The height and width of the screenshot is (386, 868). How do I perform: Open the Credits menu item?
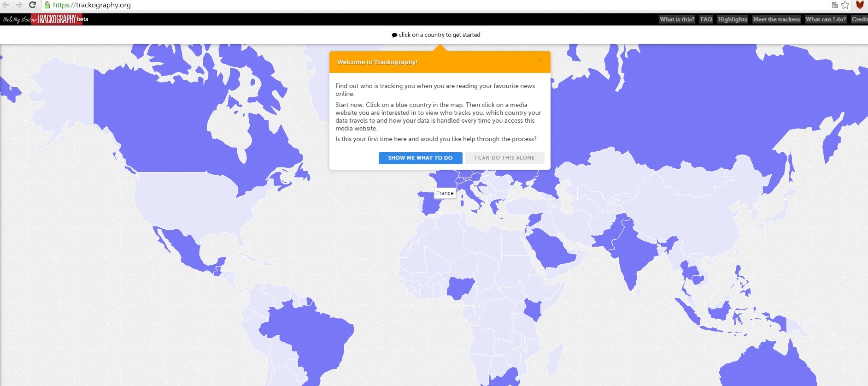coord(859,19)
